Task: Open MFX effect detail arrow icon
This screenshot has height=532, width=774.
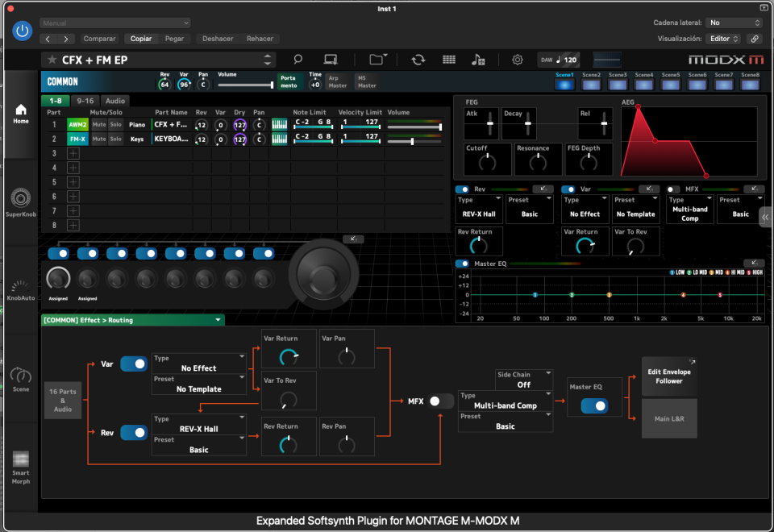Action: [x=755, y=189]
